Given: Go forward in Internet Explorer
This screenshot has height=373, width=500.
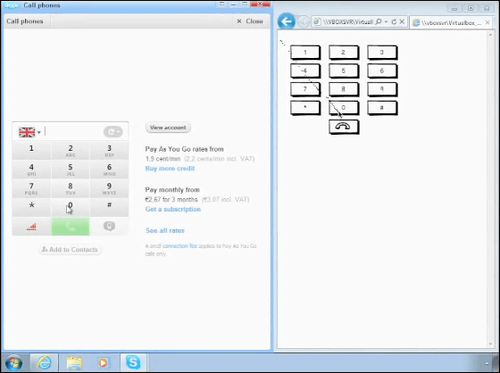Looking at the screenshot, I should click(303, 22).
